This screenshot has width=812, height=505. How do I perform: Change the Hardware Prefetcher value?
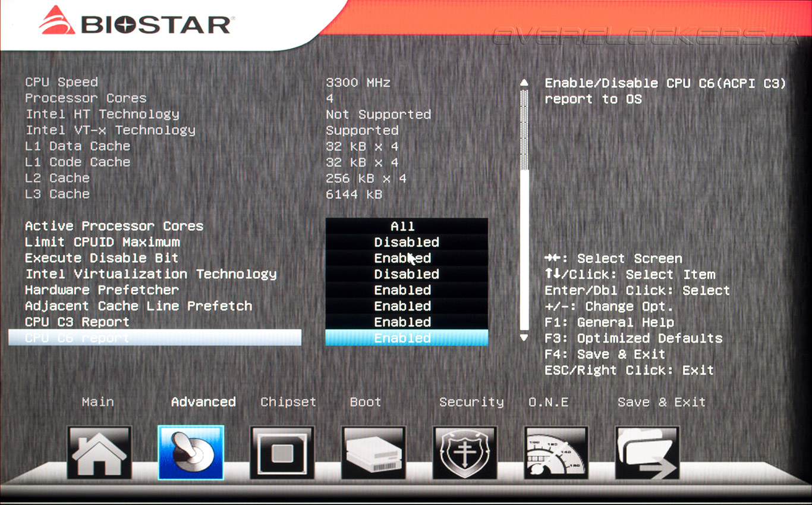(x=407, y=290)
